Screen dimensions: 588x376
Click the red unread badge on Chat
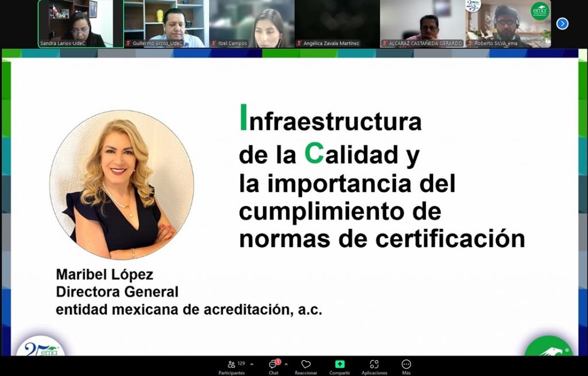click(x=278, y=362)
